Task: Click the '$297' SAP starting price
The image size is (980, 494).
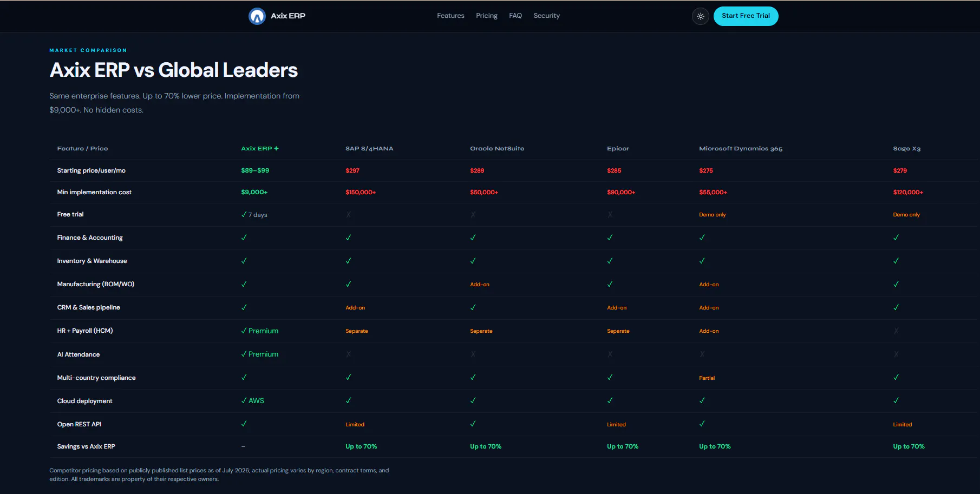Action: click(352, 170)
